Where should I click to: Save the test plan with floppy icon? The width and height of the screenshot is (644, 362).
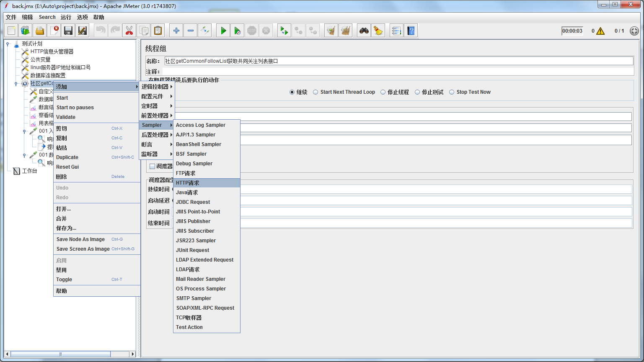pyautogui.click(x=68, y=31)
